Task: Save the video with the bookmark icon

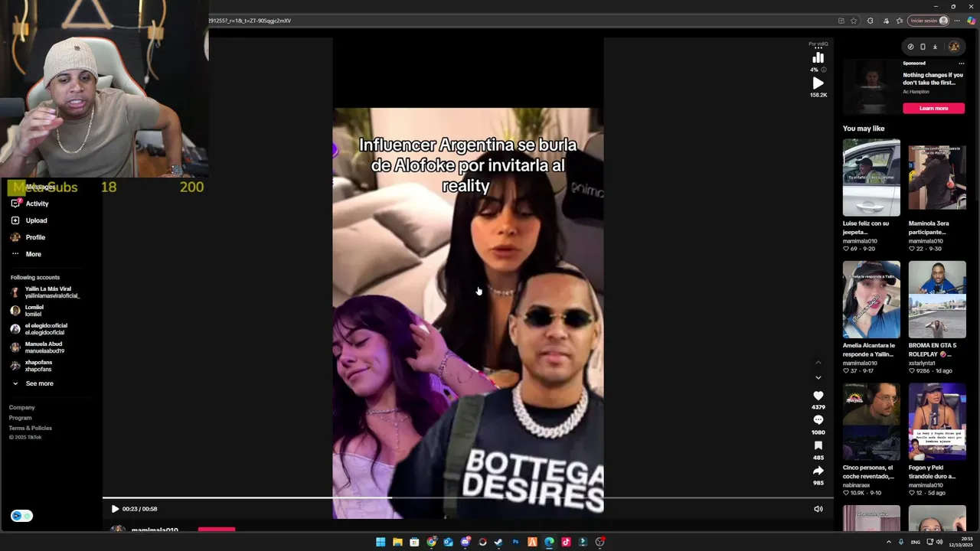Action: click(x=818, y=445)
